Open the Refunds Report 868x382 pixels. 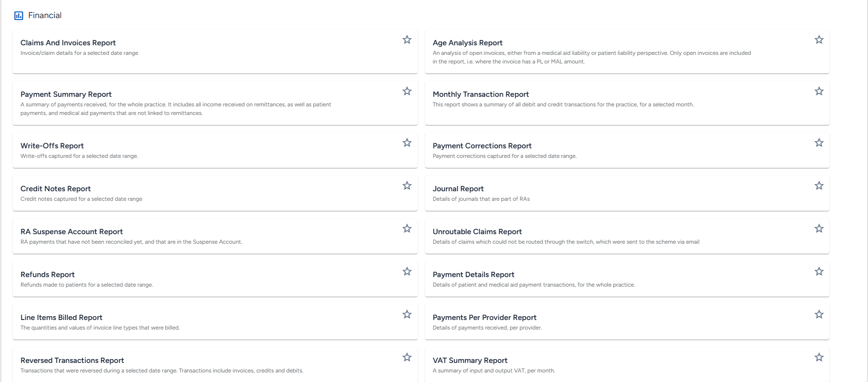(x=215, y=279)
